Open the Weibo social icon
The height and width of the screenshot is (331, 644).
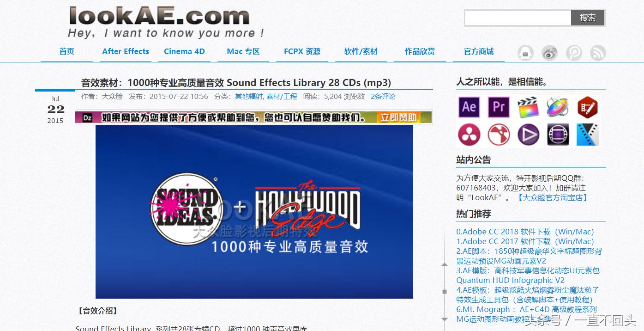click(x=549, y=53)
